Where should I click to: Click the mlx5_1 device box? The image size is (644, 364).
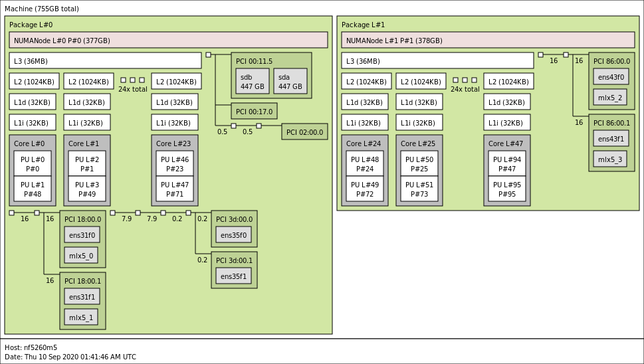[x=81, y=318]
